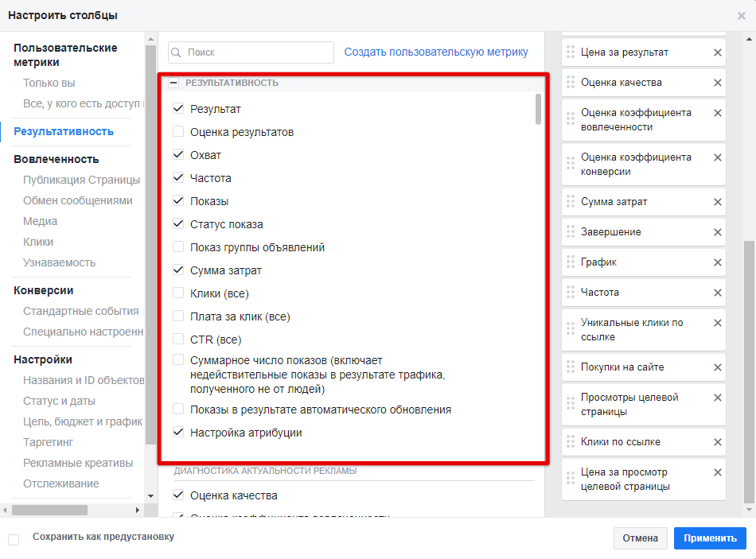Remove the 'Цена за результат' column with X
Screen dimensions: 756x559
717,52
